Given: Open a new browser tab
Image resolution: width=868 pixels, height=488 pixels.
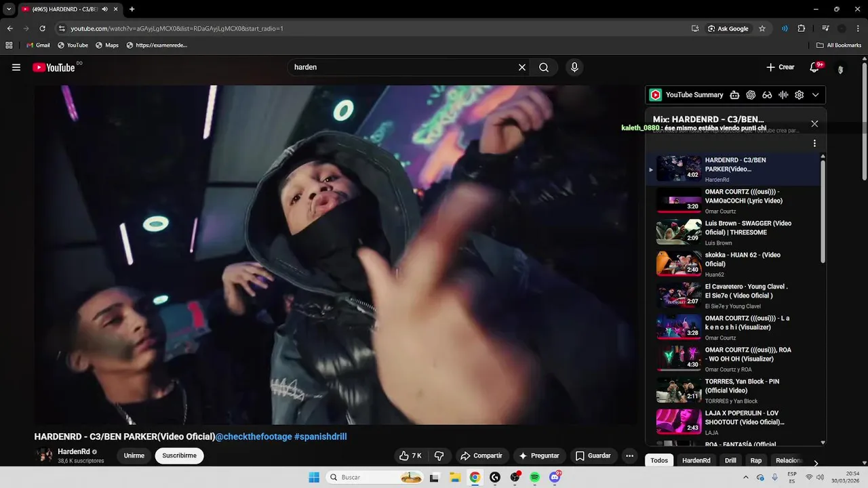Looking at the screenshot, I should (132, 9).
